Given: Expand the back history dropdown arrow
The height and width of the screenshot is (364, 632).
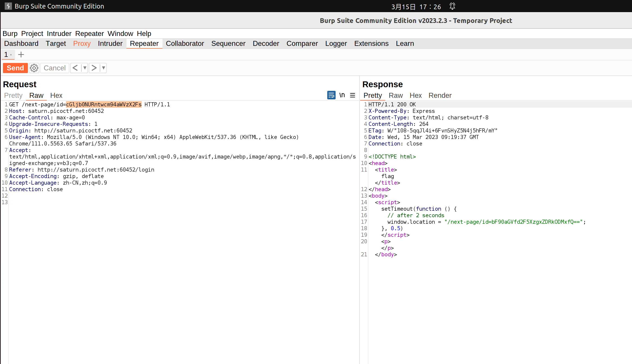Looking at the screenshot, I should [85, 68].
